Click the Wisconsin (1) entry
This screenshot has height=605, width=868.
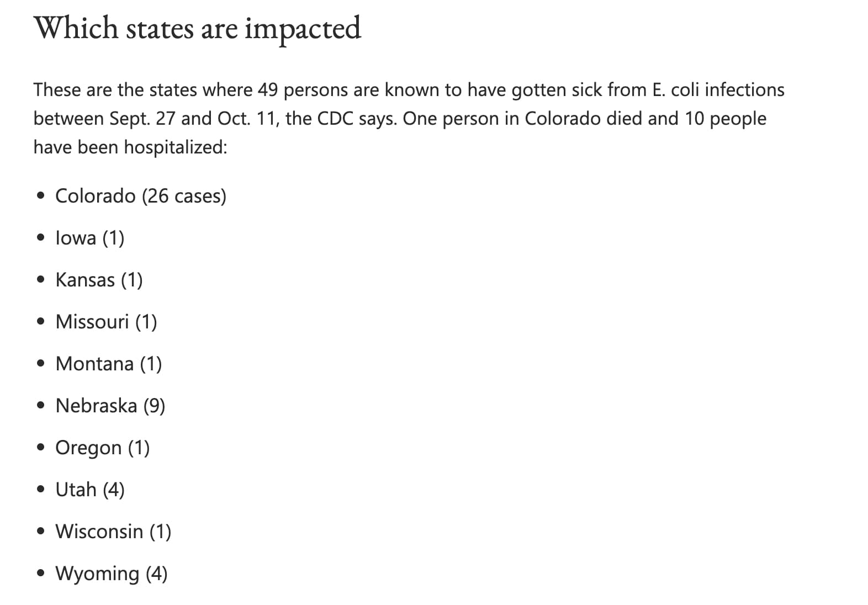click(113, 532)
